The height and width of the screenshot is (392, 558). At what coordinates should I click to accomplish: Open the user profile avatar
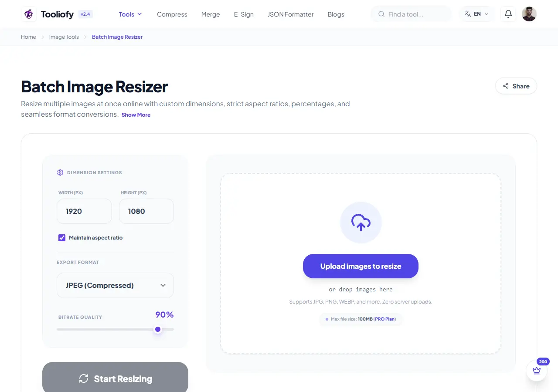coord(529,14)
